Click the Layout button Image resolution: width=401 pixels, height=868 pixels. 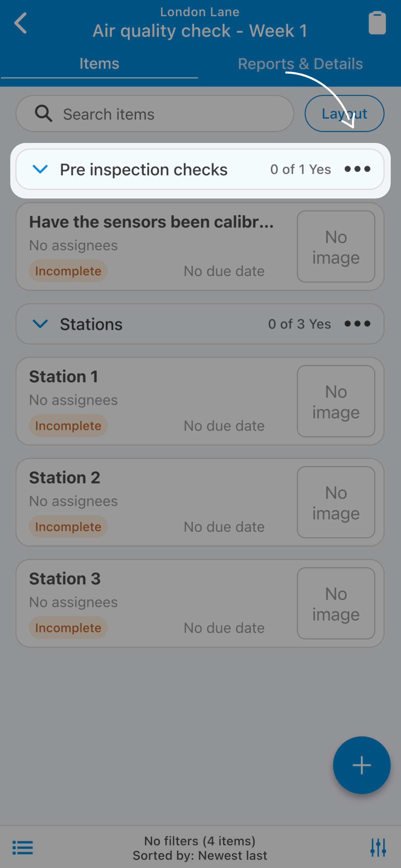point(344,113)
